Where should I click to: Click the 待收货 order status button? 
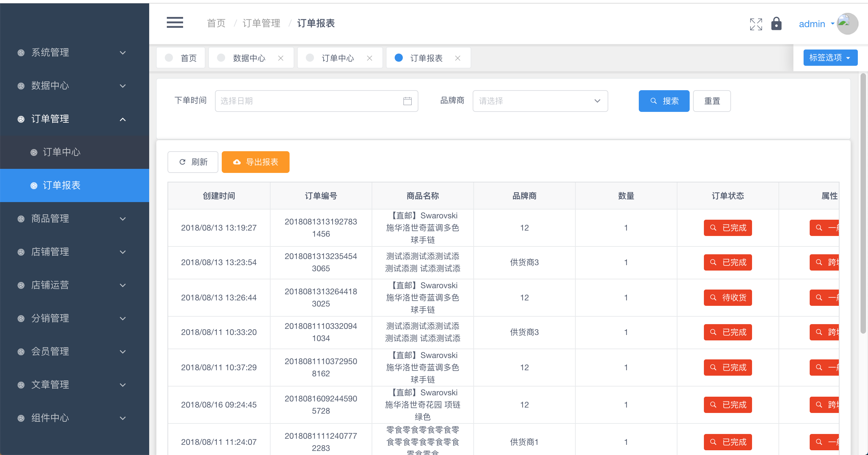(x=728, y=298)
